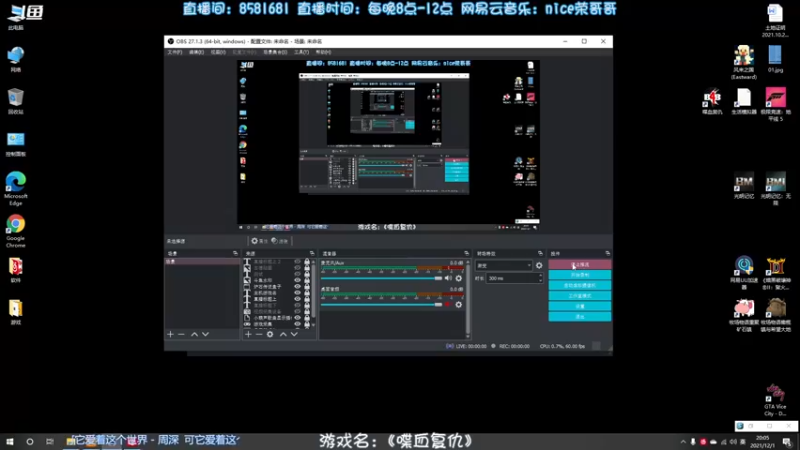
Task: Open Eastward game desktop shortcut
Action: pos(744,62)
